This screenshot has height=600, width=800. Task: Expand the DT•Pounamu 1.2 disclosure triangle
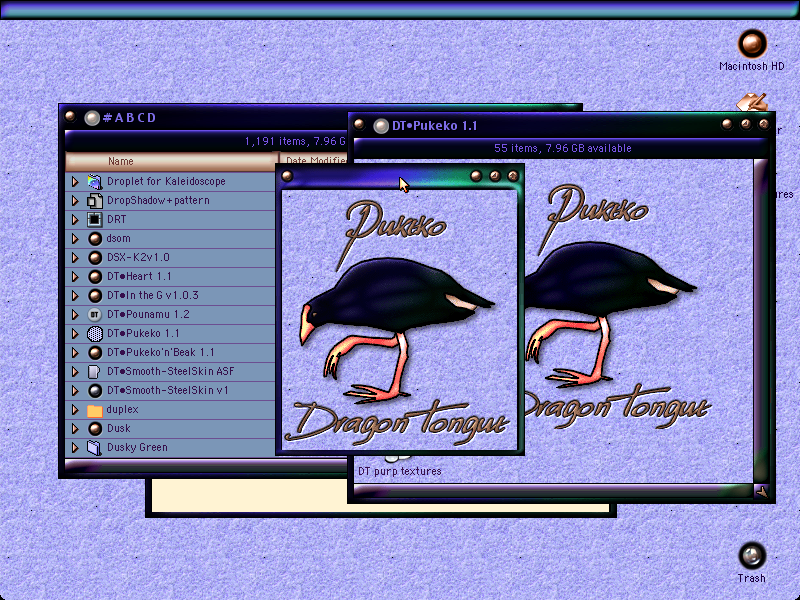tap(75, 314)
